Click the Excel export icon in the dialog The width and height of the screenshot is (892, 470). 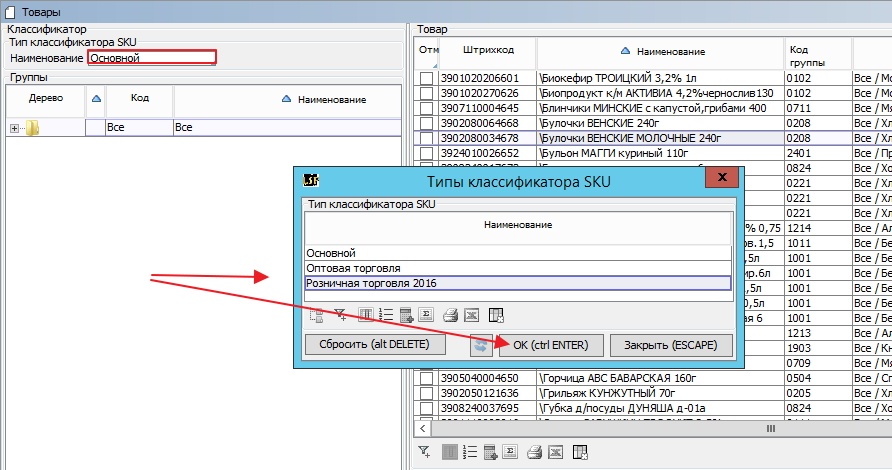point(473,315)
